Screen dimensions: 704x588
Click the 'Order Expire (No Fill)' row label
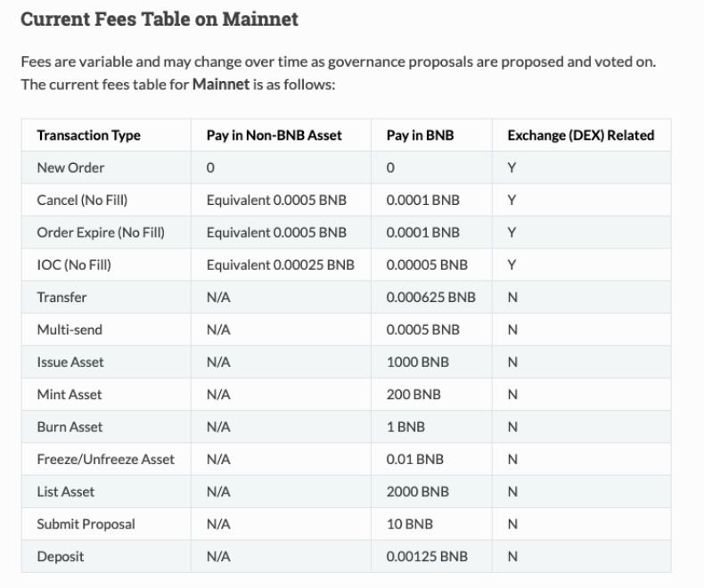coord(101,233)
